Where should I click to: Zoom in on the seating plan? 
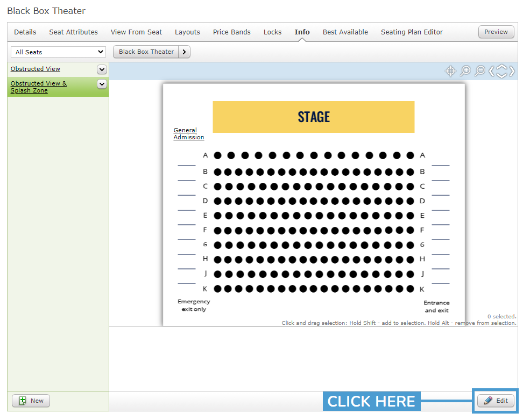[x=465, y=71]
